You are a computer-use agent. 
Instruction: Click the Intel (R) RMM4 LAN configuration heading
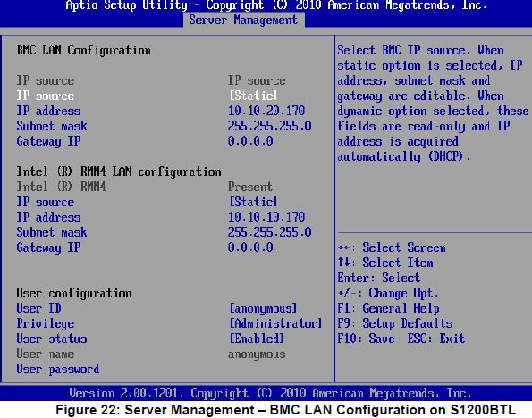(119, 171)
